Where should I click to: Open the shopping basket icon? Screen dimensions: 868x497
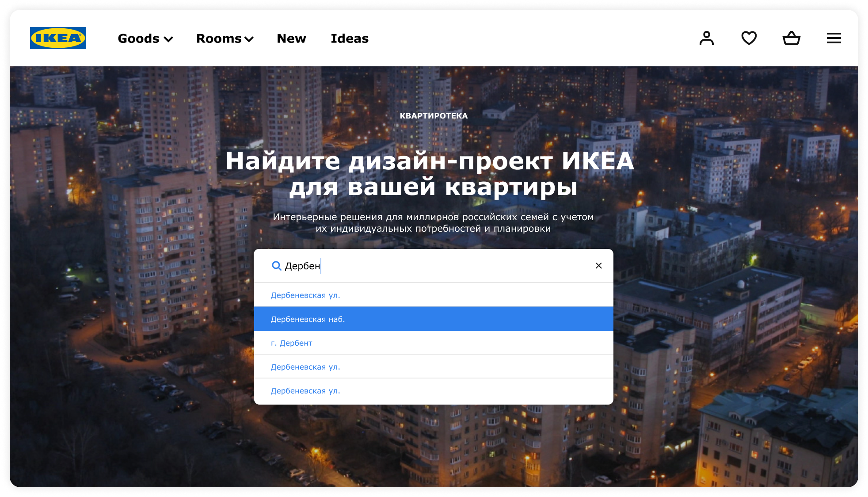[x=791, y=38]
